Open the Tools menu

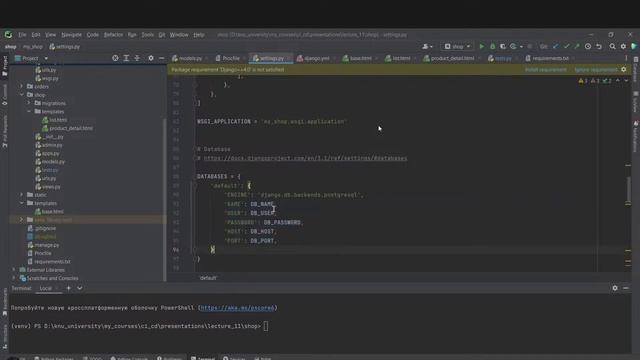147,35
